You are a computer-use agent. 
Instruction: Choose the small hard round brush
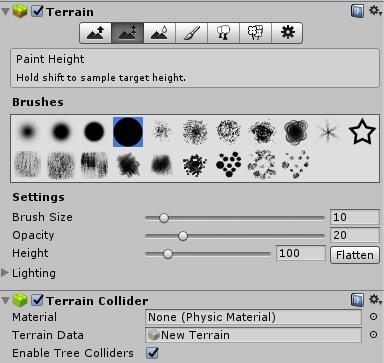(x=94, y=131)
